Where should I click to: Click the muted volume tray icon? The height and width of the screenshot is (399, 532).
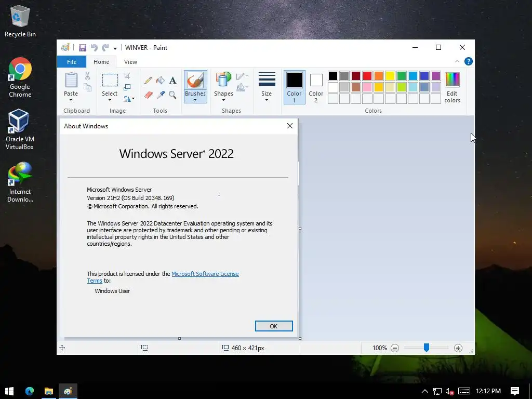tap(449, 391)
